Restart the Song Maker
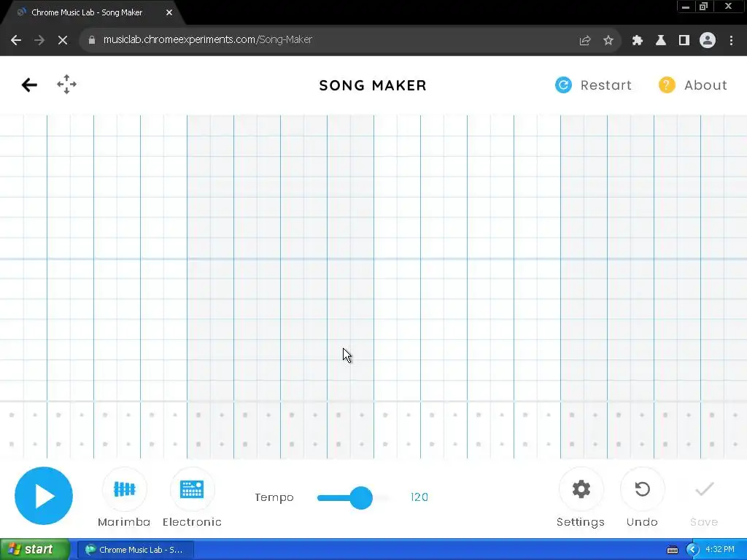Viewport: 747px width, 560px height. point(594,85)
